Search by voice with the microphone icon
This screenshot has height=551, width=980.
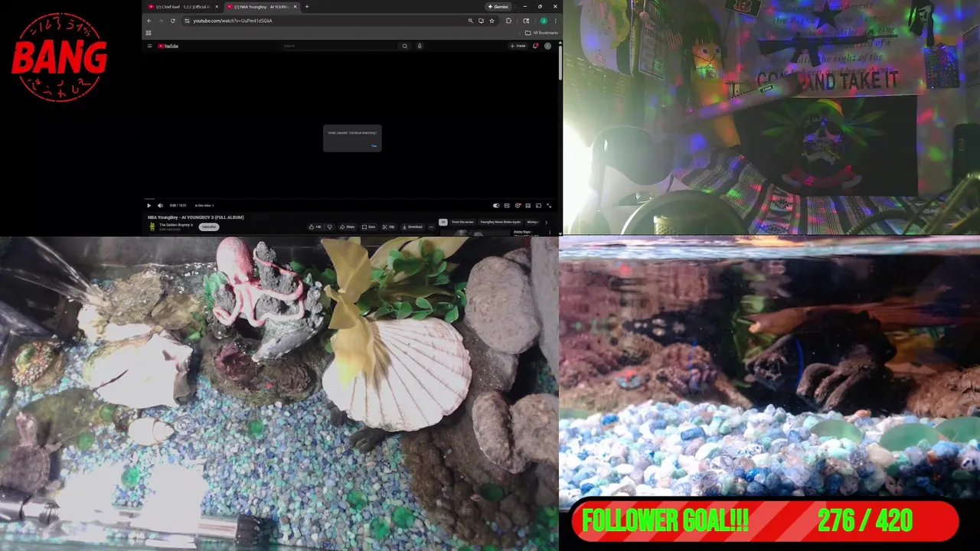point(420,46)
